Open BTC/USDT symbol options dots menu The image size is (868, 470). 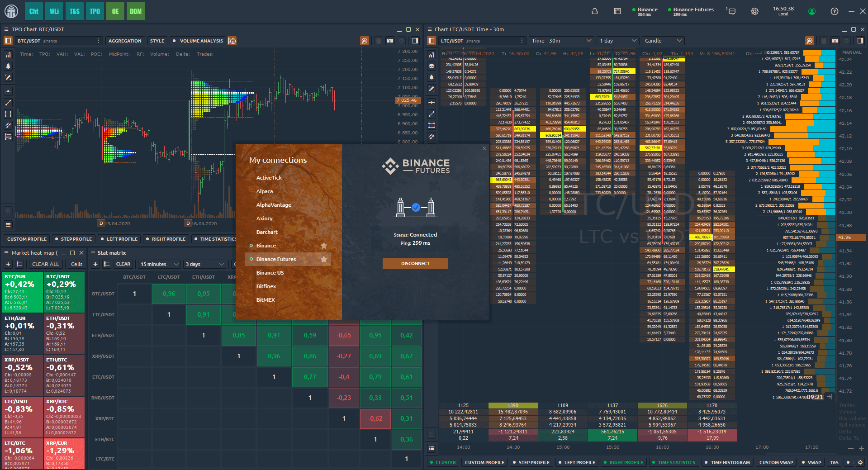coord(99,41)
